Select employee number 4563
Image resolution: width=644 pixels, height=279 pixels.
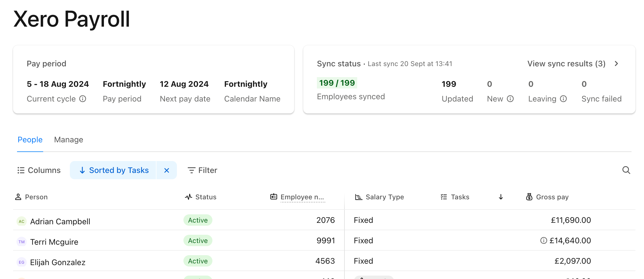325,261
